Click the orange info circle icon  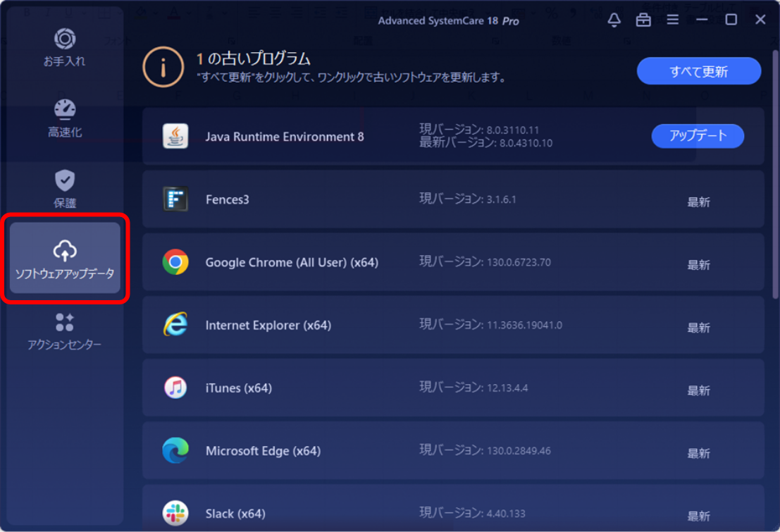click(163, 67)
